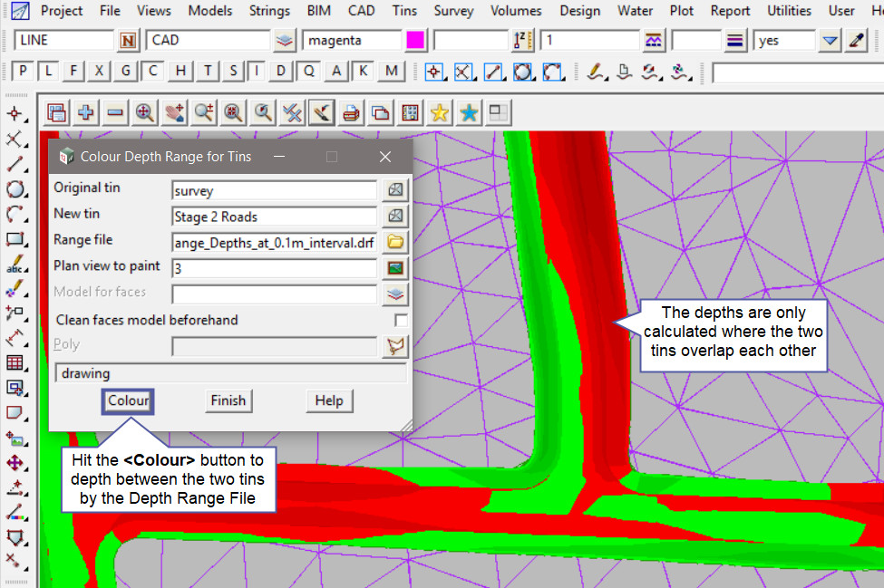Click the Poly string pick icon

pos(394,346)
